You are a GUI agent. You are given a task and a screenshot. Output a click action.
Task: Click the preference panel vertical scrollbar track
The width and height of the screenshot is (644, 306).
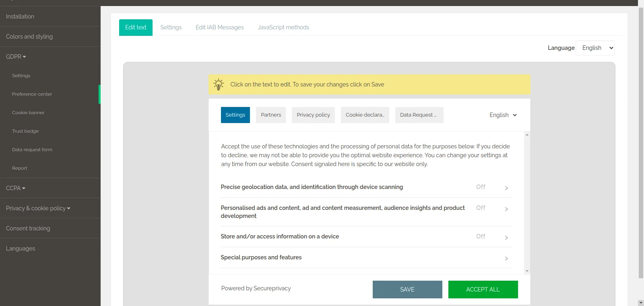(x=527, y=203)
